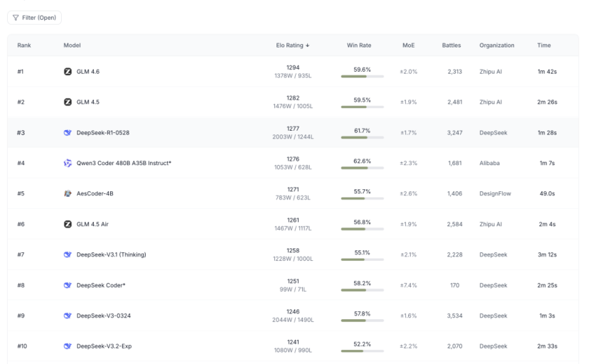590x364 pixels.
Task: Open the Filter (Open) button
Action: tap(34, 18)
